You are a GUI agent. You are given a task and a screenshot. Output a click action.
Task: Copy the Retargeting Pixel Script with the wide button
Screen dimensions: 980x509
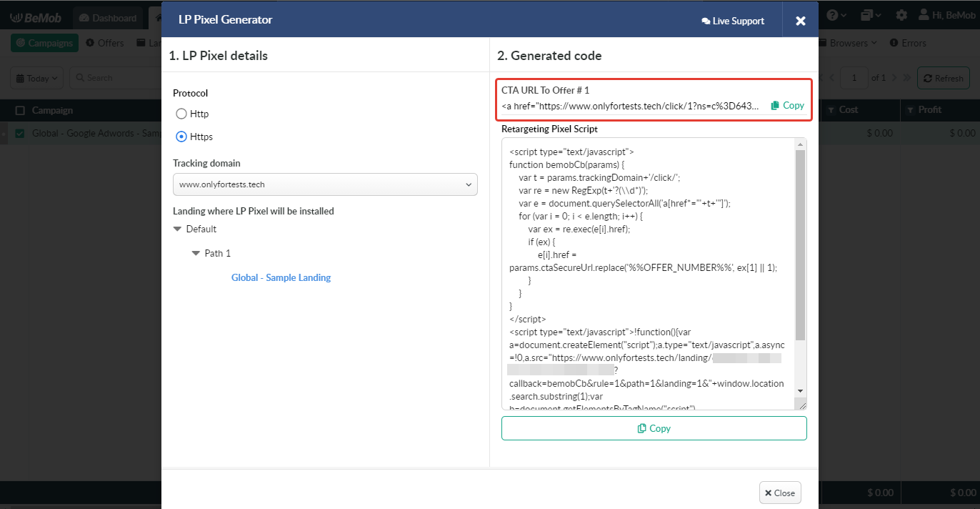click(x=654, y=428)
